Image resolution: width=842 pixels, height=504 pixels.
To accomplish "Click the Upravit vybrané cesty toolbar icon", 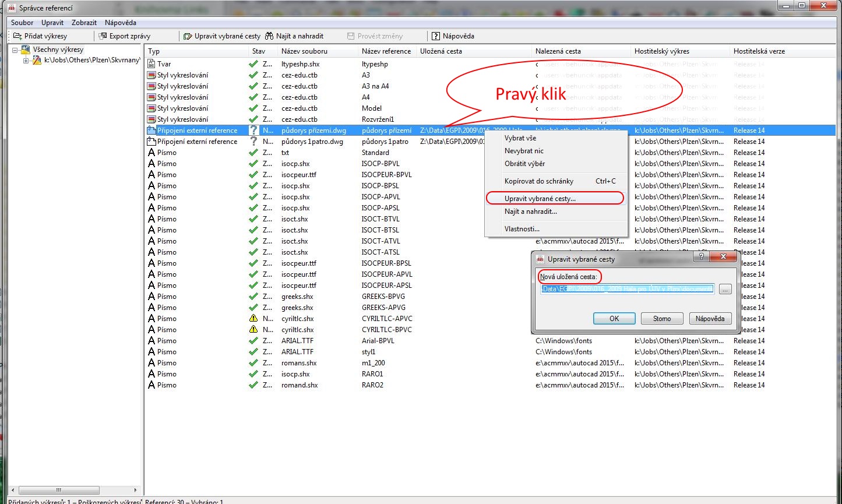I will pyautogui.click(x=188, y=36).
